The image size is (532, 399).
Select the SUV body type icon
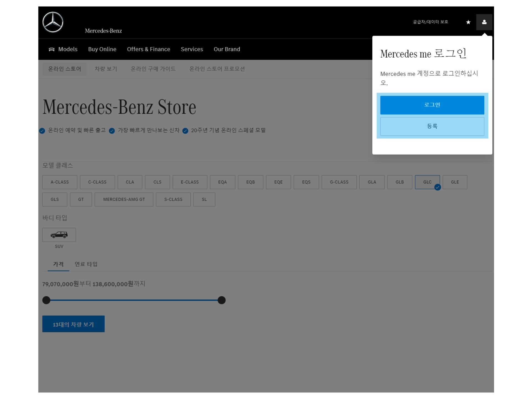pyautogui.click(x=59, y=235)
